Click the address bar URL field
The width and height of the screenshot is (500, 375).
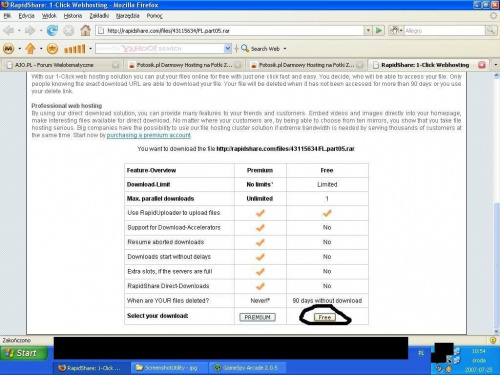coord(230,31)
